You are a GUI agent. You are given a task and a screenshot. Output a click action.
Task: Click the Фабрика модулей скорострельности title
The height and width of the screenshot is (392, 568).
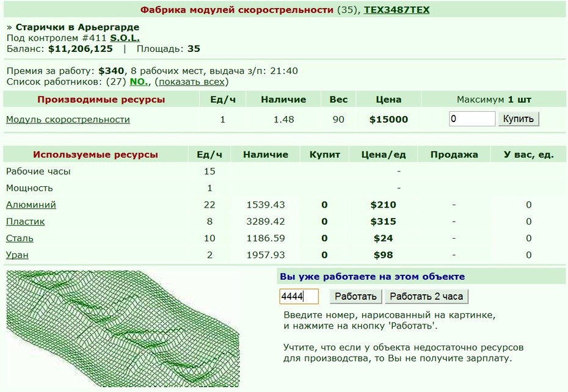236,10
